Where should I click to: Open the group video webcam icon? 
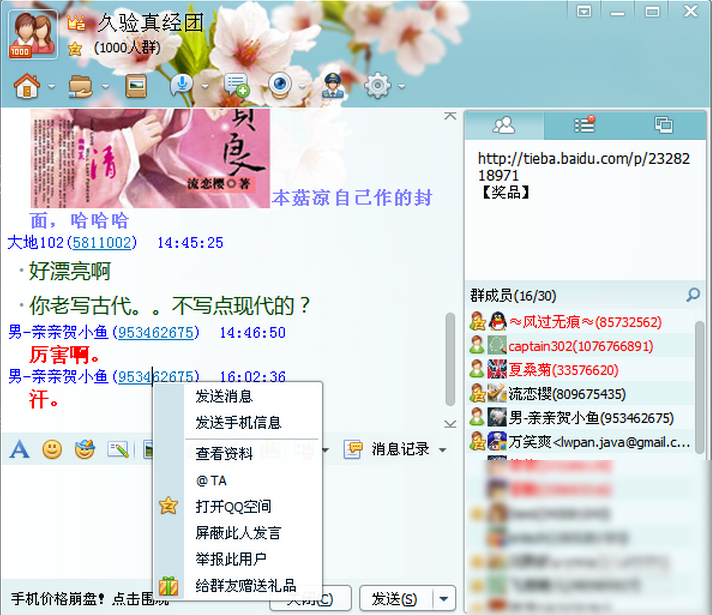pos(280,85)
